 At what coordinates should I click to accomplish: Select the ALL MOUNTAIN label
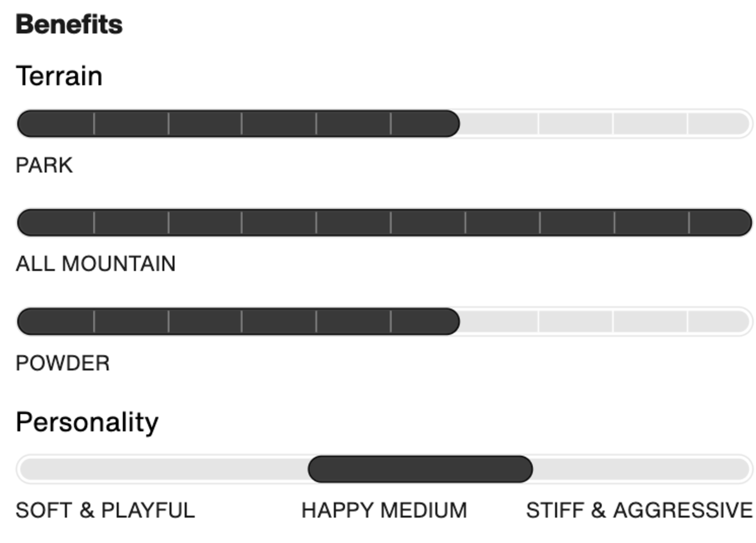pos(96,264)
